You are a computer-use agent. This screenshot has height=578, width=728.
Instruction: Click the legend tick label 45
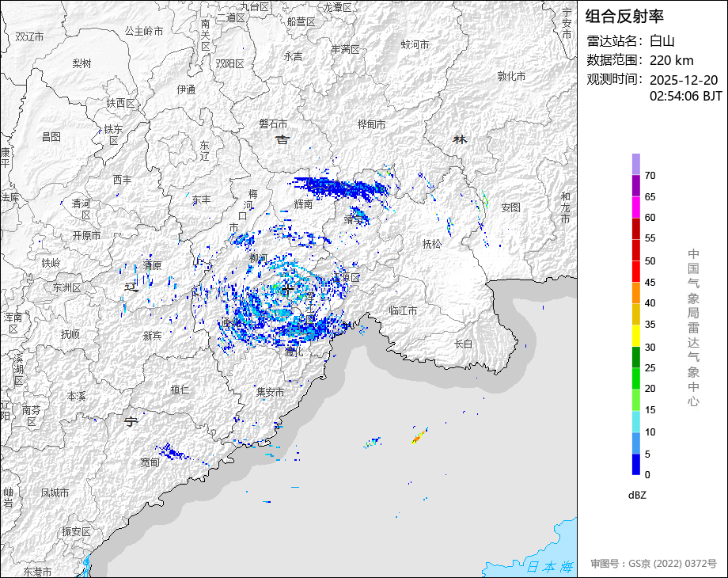coord(650,283)
